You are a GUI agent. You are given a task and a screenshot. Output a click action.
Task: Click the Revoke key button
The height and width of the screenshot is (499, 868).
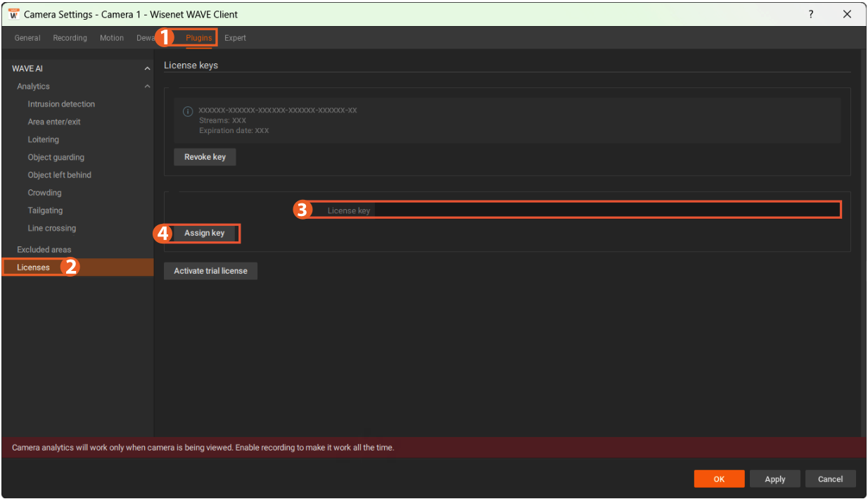coord(205,157)
